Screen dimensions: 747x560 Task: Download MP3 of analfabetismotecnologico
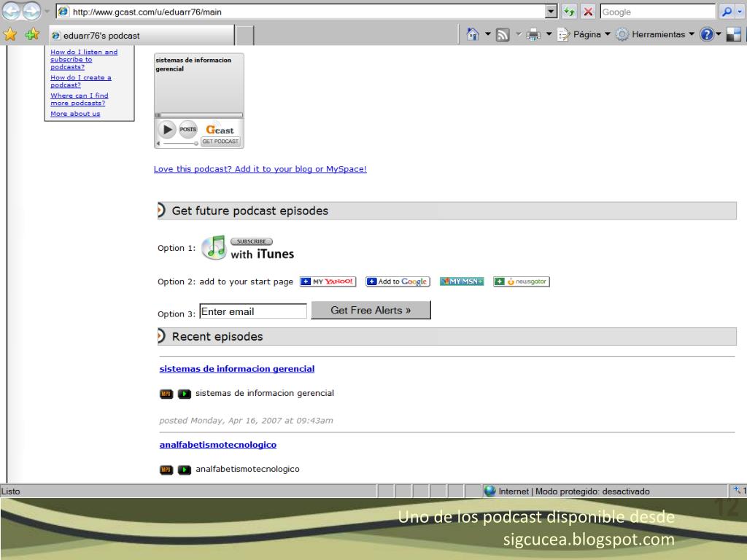click(166, 470)
